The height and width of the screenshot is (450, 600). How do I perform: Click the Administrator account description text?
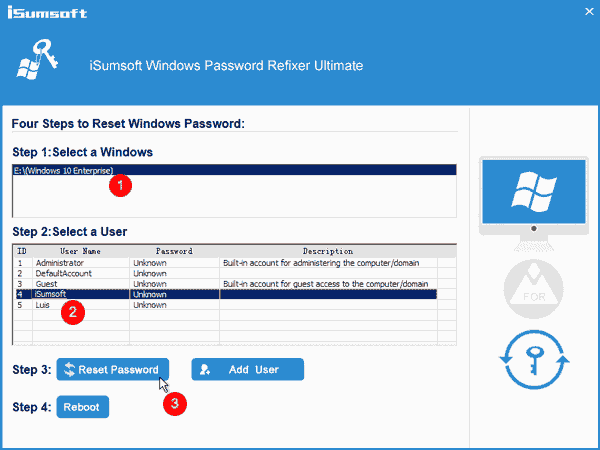[x=321, y=263]
